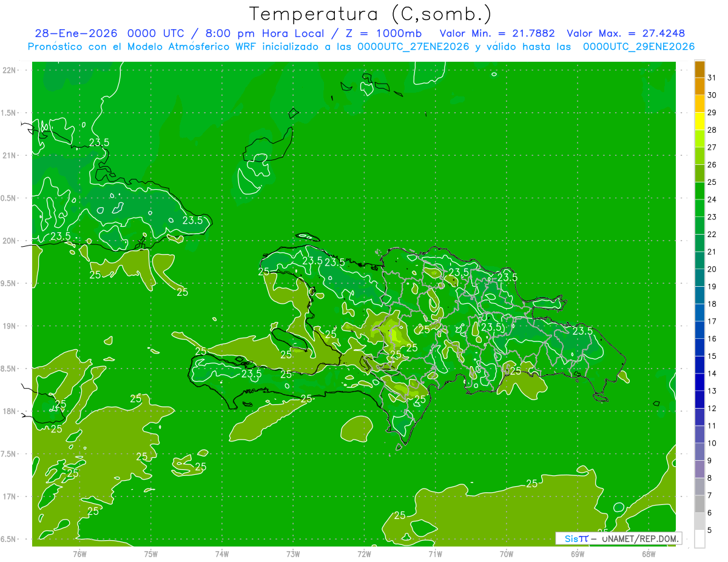728x562 pixels.
Task: Click legend value 28
Action: [x=712, y=130]
